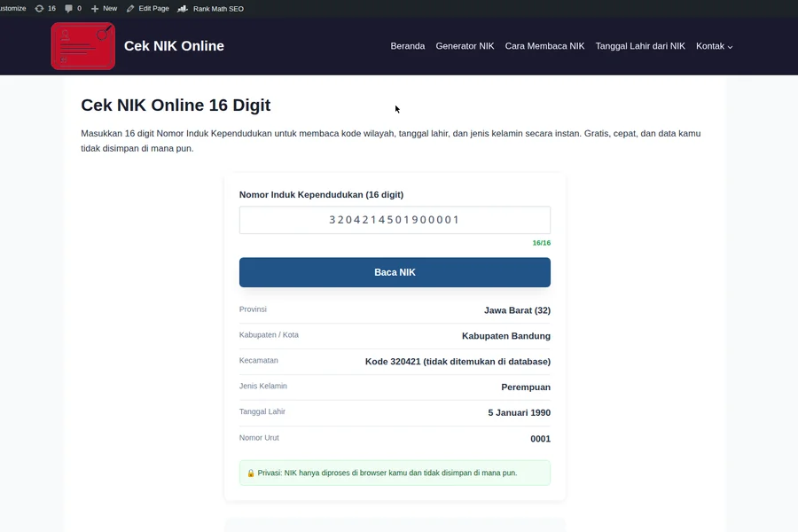Click the Jenis Kelamin label
Image resolution: width=798 pixels, height=532 pixels.
(x=263, y=386)
